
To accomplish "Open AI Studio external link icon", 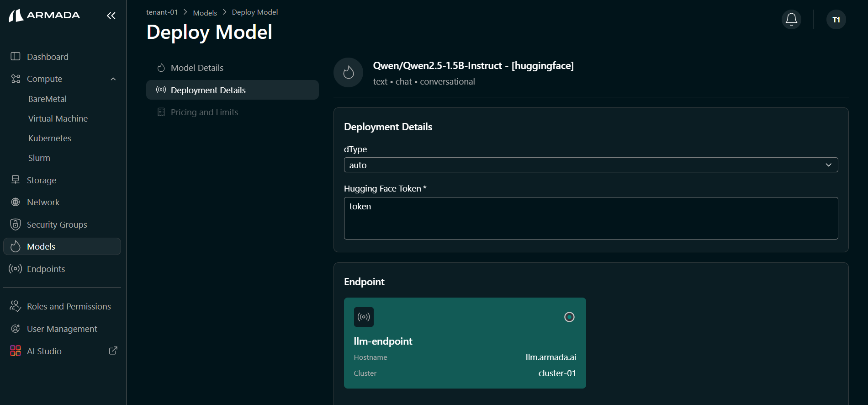I will tap(113, 351).
